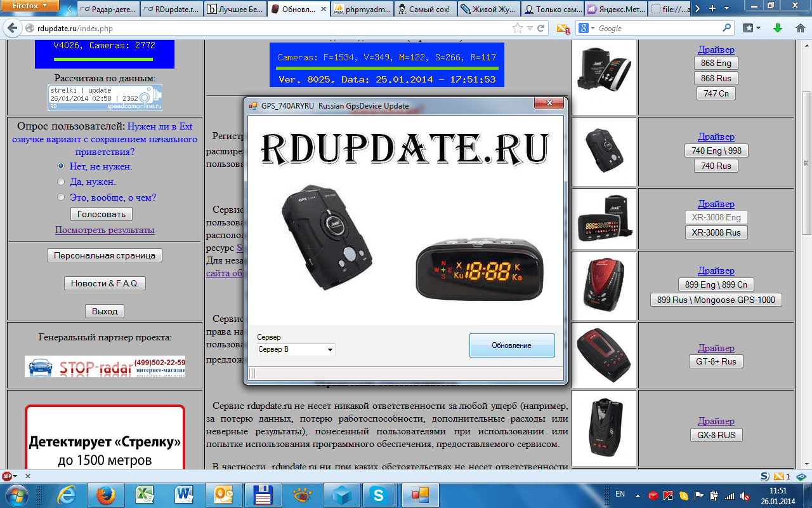
Task: Open the Firefox downloads green arrow
Action: click(x=777, y=29)
